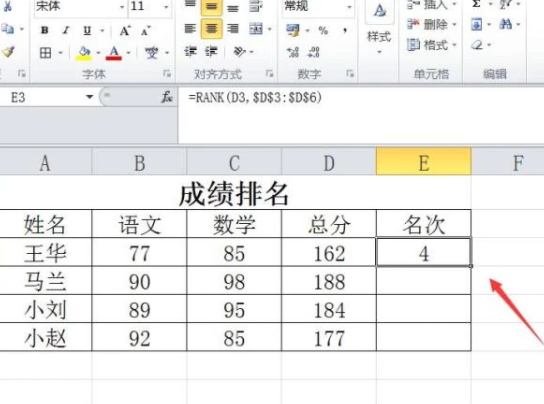Click the Increase Font Size icon
The height and width of the screenshot is (404, 544).
point(125,31)
